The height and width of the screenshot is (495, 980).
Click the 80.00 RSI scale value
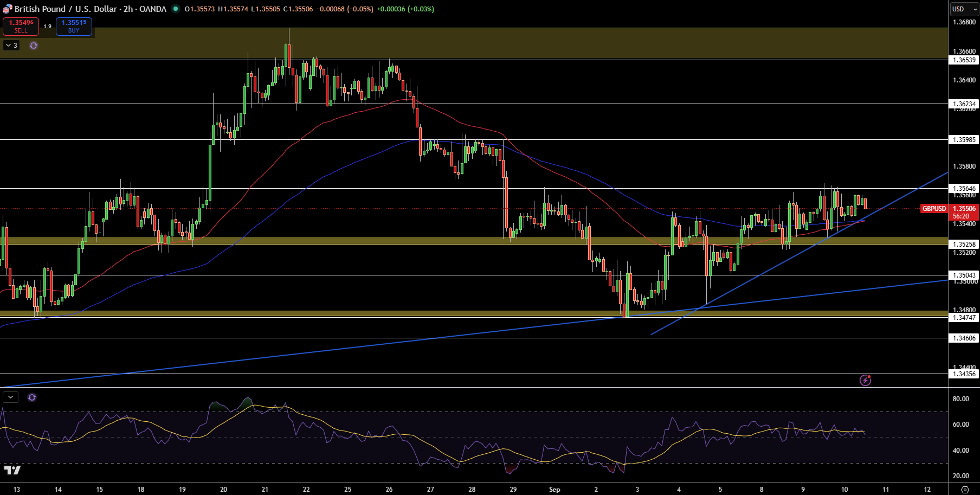961,399
